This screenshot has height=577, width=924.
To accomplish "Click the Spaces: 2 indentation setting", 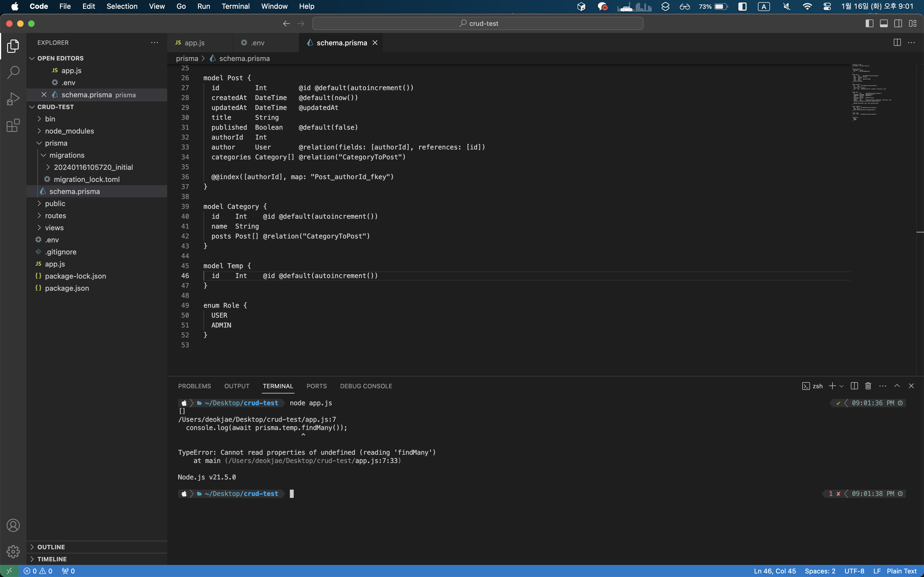I will pos(820,571).
